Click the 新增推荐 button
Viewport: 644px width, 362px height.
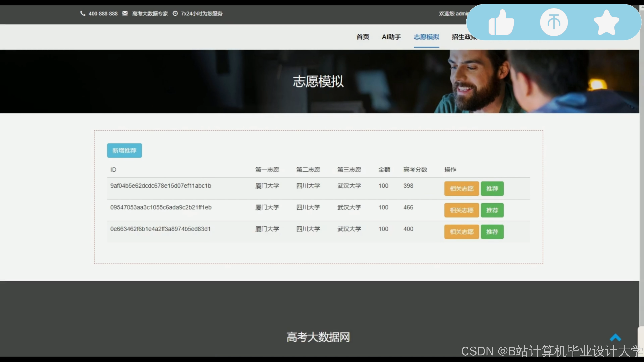click(x=124, y=150)
